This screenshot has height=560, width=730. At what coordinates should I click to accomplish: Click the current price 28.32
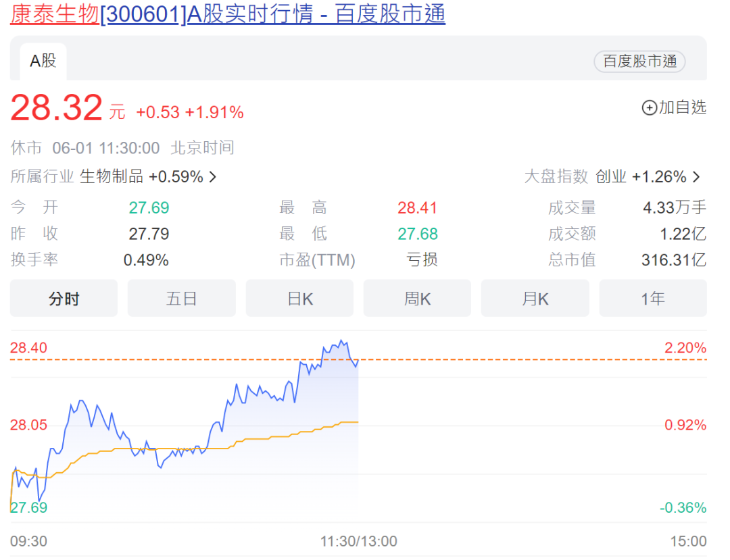click(43, 108)
